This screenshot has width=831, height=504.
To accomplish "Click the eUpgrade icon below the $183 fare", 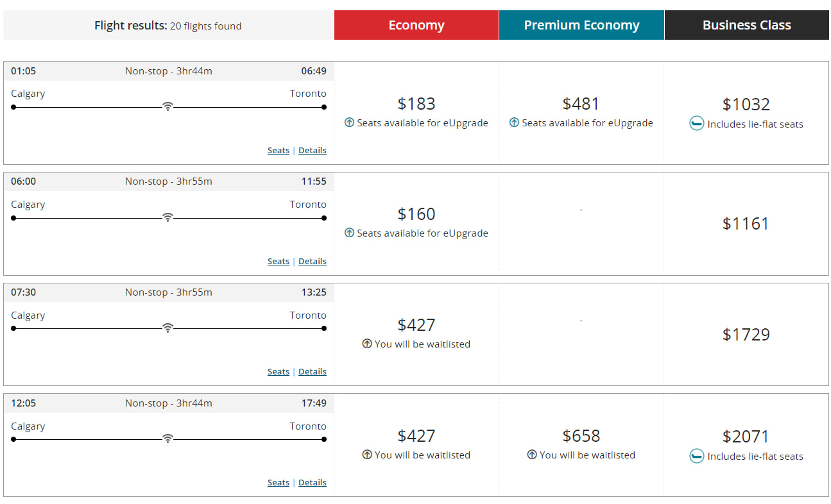I will (350, 122).
